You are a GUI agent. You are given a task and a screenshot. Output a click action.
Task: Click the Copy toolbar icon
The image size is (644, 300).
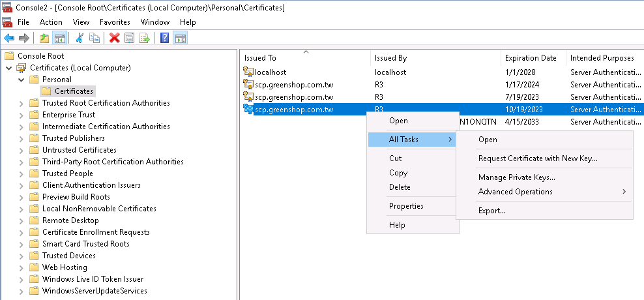[x=95, y=38]
